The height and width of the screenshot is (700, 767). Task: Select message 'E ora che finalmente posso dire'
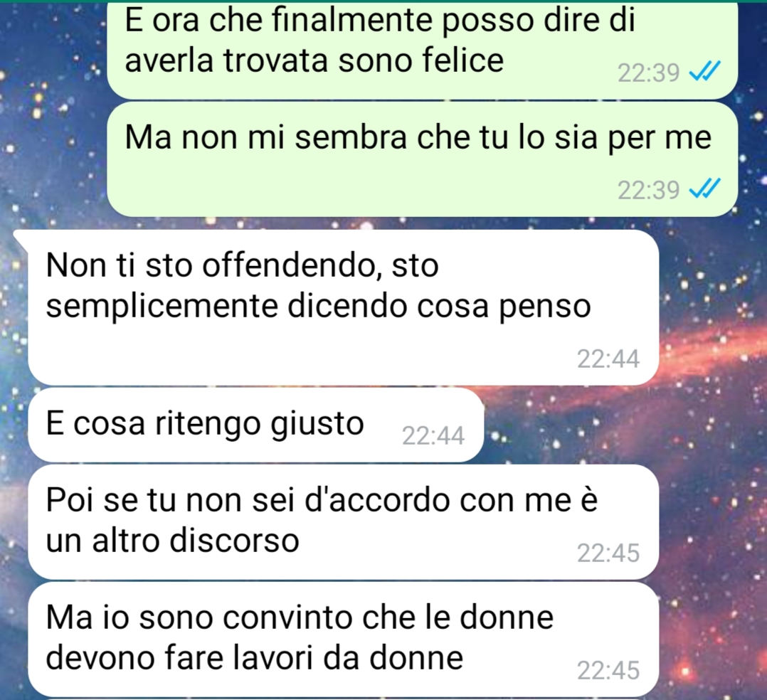pyautogui.click(x=422, y=49)
